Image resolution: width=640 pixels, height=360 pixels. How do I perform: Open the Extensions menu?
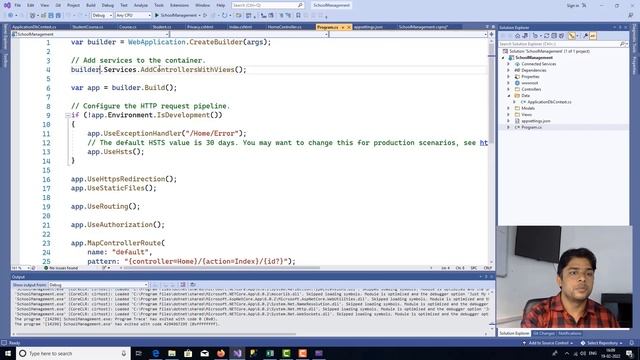(x=179, y=5)
